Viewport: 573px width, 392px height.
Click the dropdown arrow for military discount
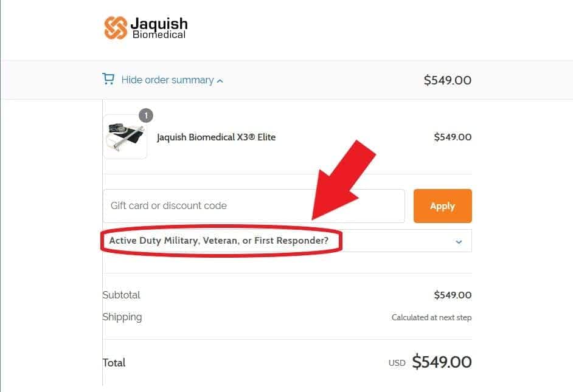pyautogui.click(x=459, y=241)
